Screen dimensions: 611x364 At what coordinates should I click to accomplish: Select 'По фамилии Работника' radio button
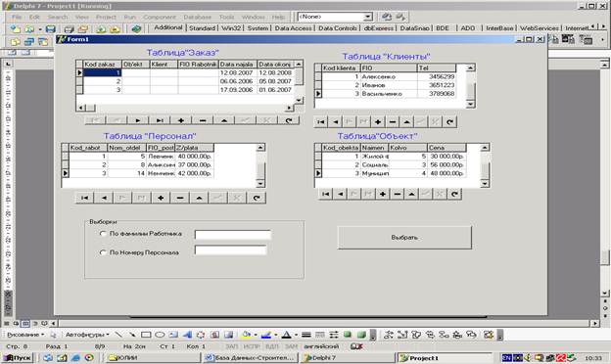(103, 234)
